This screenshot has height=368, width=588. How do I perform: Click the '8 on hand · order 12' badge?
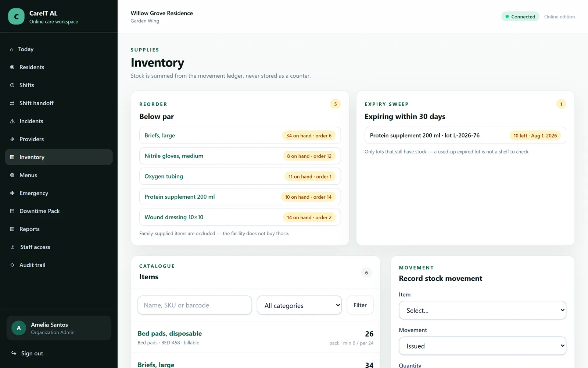coord(309,156)
